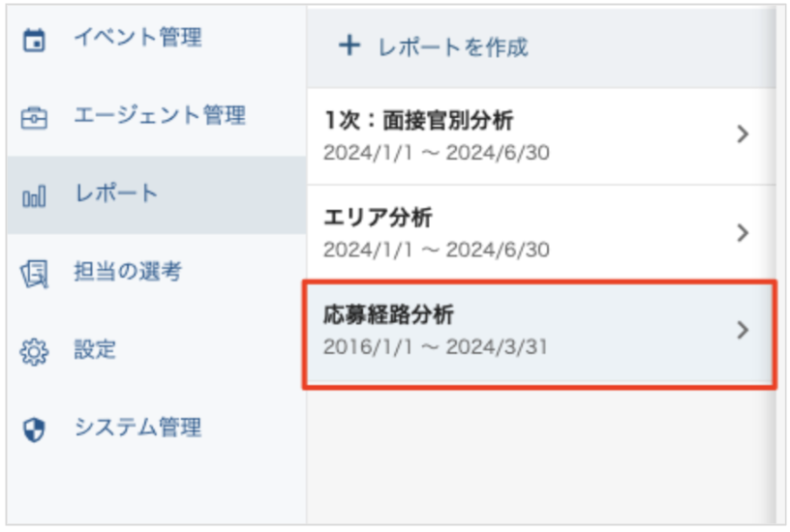This screenshot has height=532, width=790.
Task: Open 設定 from the sidebar
Action: tap(95, 350)
